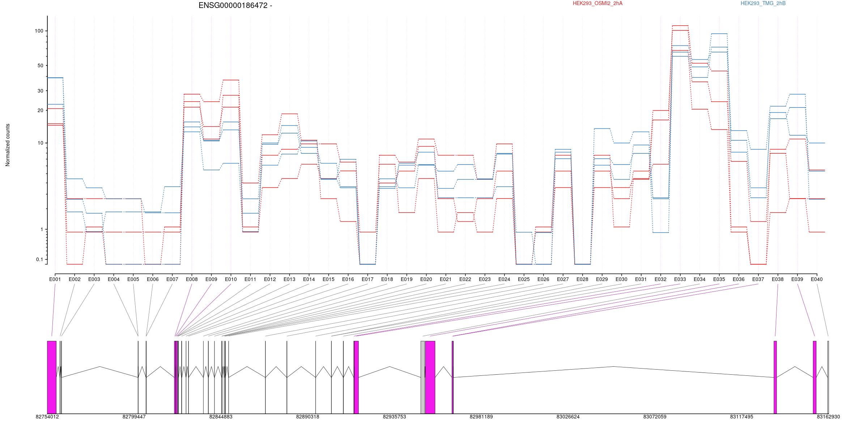Viewport: 868px width, 434px height.
Task: Select exon label E012
Action: 270,279
